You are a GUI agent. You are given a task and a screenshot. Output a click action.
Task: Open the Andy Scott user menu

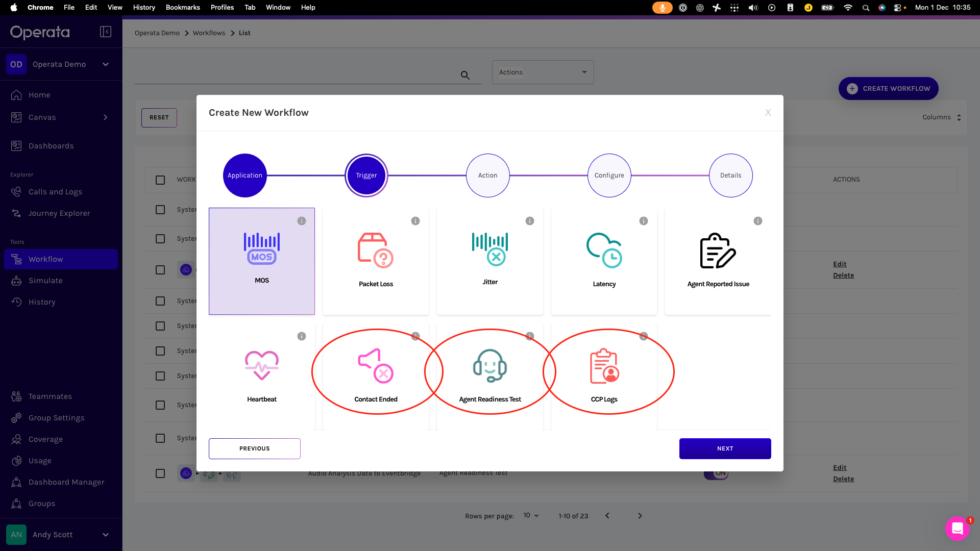coord(61,535)
